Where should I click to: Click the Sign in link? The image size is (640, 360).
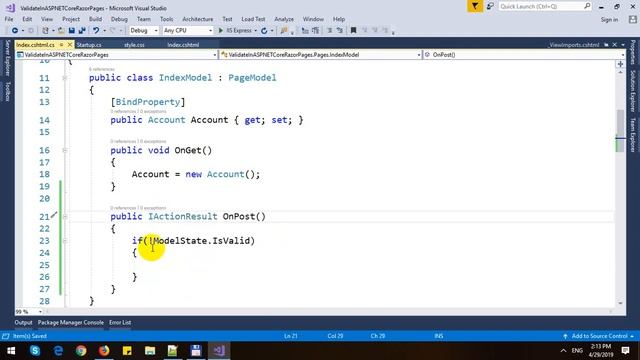click(x=609, y=20)
